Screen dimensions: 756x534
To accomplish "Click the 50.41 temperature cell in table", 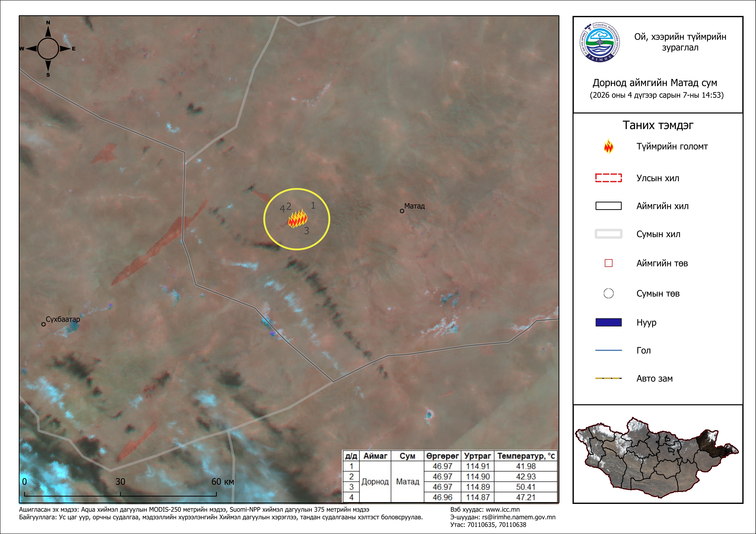I will [526, 487].
